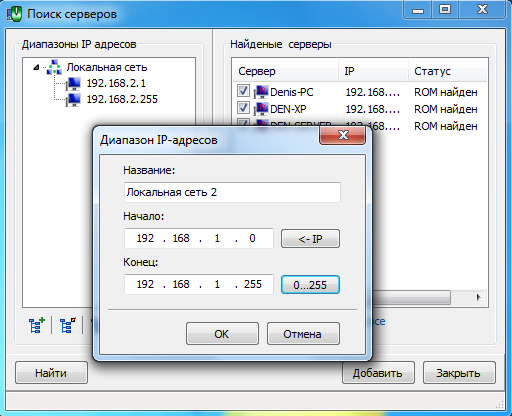
Task: Select tree item 192.168.2.255
Action: click(122, 99)
